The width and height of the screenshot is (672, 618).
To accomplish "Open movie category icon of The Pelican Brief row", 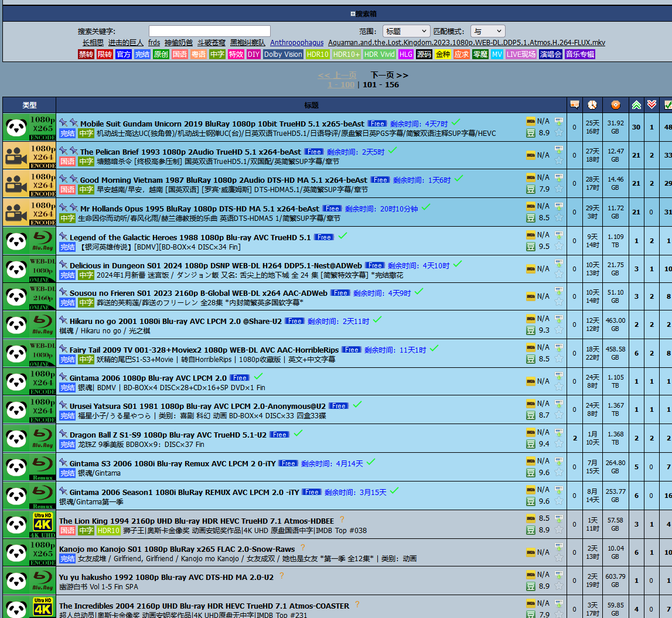I will [x=29, y=156].
